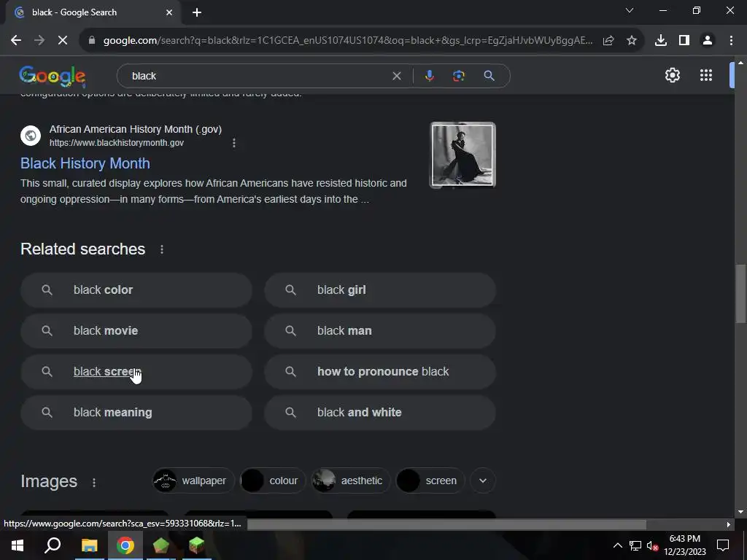
Task: Select the screen image filter chip
Action: [430, 481]
